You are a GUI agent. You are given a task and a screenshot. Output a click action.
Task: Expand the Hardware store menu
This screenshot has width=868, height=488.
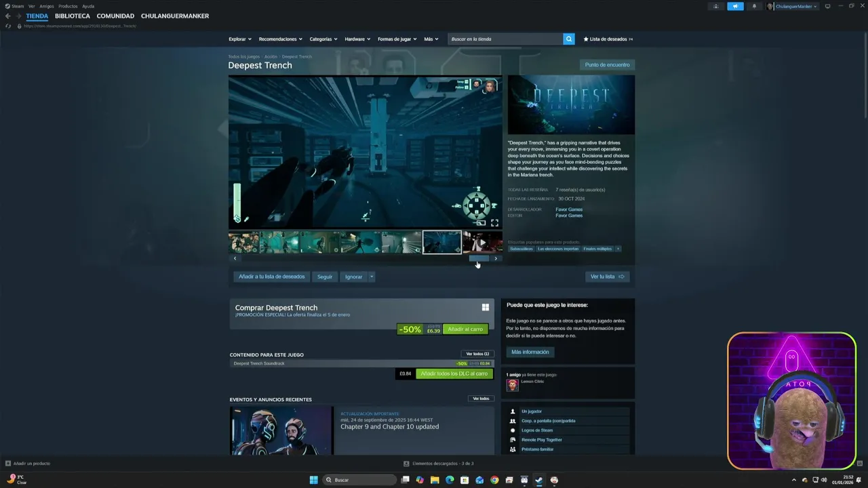(x=357, y=39)
